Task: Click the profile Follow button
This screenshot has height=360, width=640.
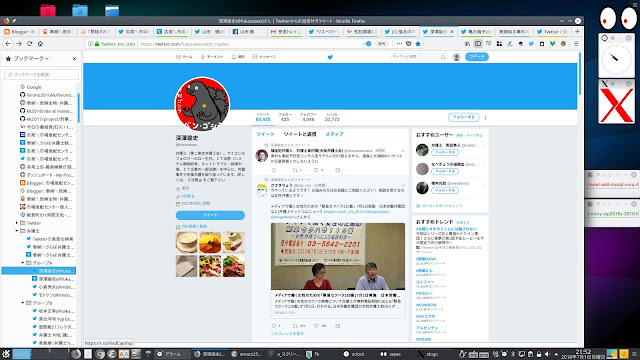Action: (x=464, y=117)
